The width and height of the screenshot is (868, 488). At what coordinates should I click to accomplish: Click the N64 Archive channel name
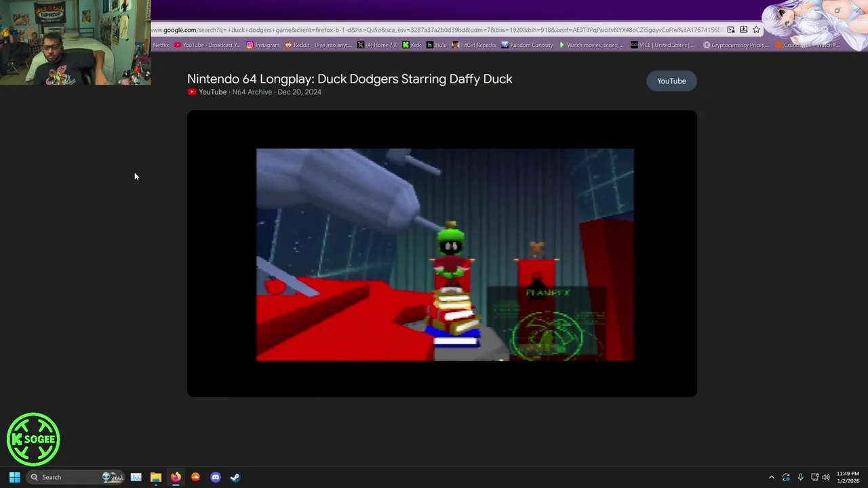[252, 92]
